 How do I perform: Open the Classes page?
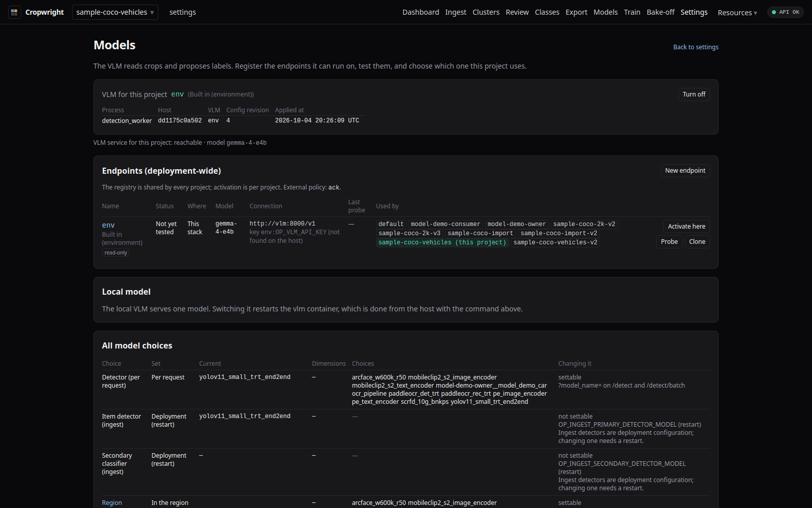(x=547, y=12)
